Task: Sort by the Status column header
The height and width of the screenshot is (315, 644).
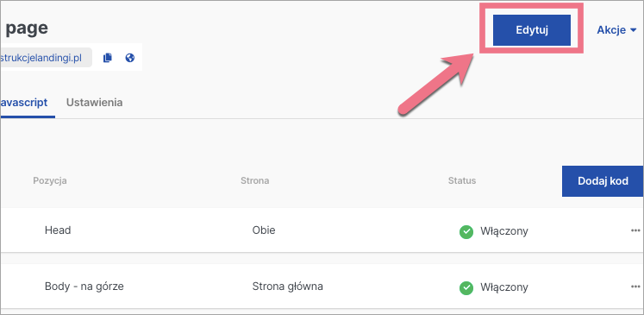Action: [x=462, y=180]
